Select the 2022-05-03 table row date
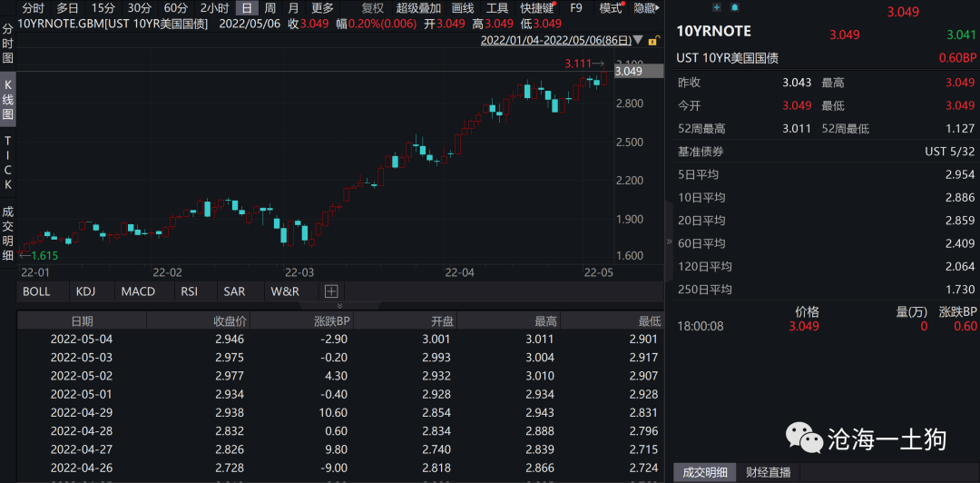 pyautogui.click(x=82, y=357)
